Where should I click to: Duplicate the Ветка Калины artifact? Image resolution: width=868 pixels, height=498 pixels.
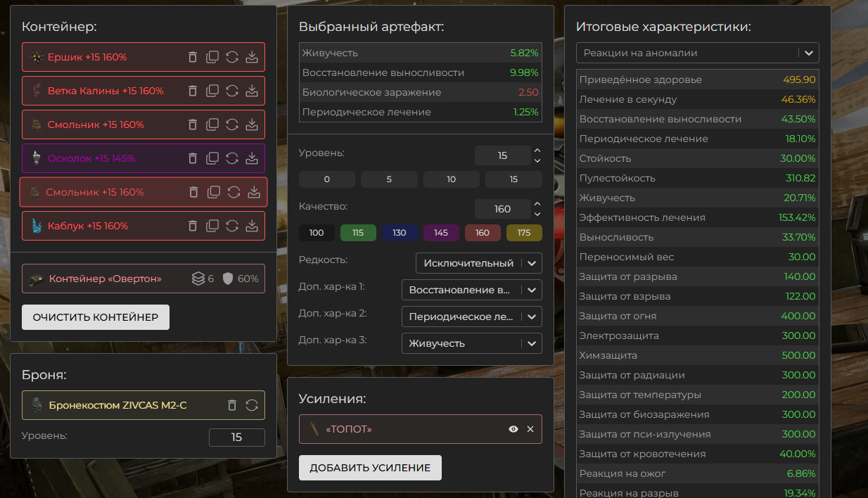212,91
